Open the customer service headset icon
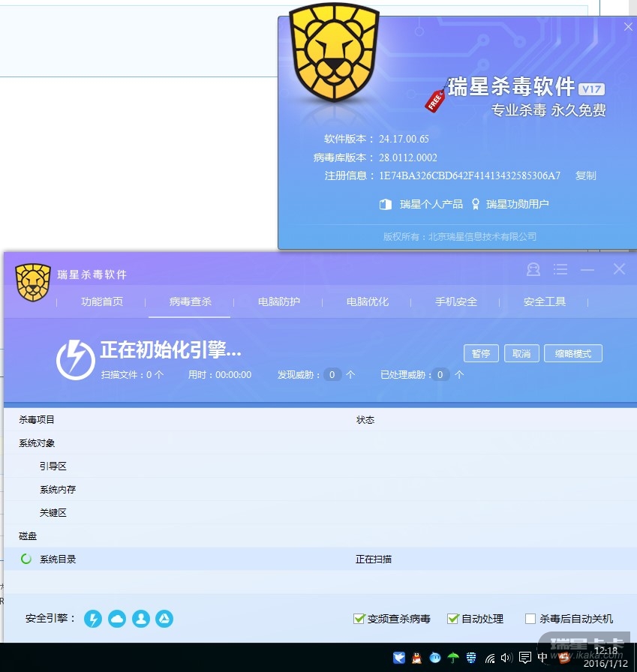 pyautogui.click(x=533, y=269)
